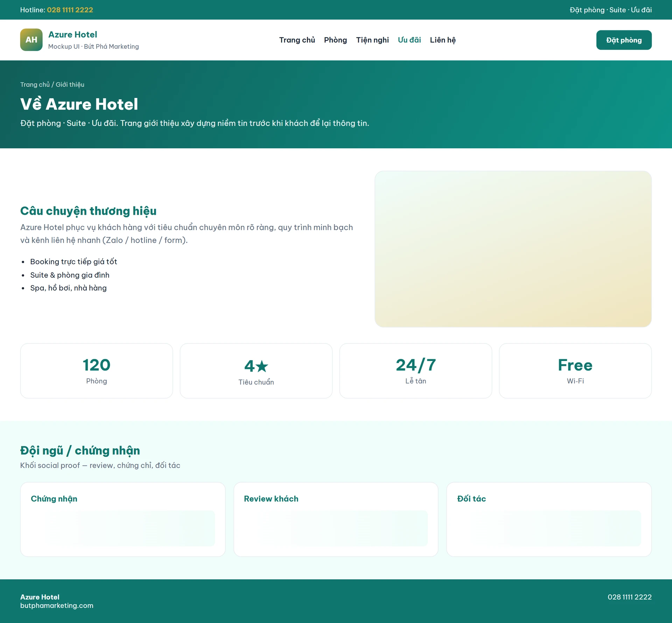Screen dimensions: 672x623
Task: Click the Đặt phòng button
Action: pyautogui.click(x=624, y=40)
